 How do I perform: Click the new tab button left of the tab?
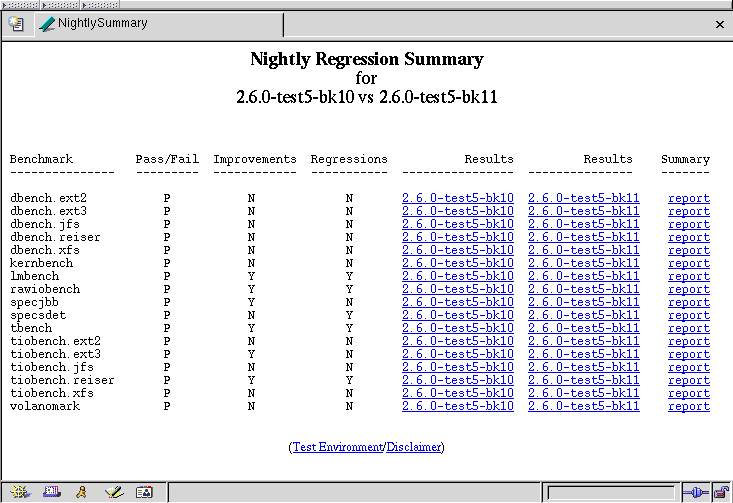16,24
